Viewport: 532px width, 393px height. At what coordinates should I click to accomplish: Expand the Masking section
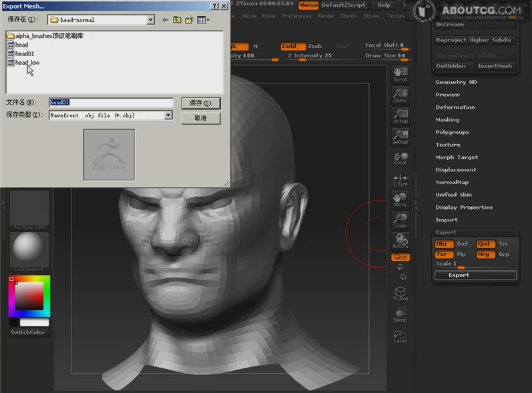(447, 119)
